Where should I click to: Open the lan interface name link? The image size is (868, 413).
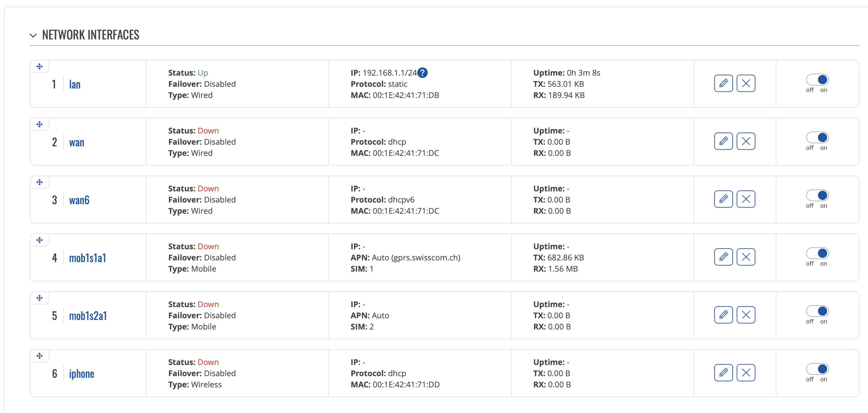point(75,85)
